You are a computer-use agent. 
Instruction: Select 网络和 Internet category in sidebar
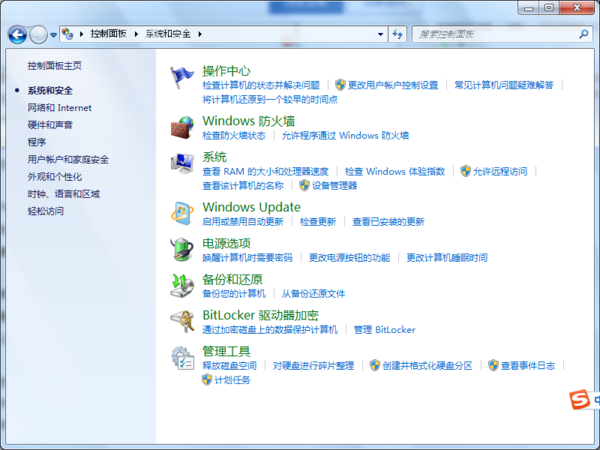pyautogui.click(x=59, y=108)
